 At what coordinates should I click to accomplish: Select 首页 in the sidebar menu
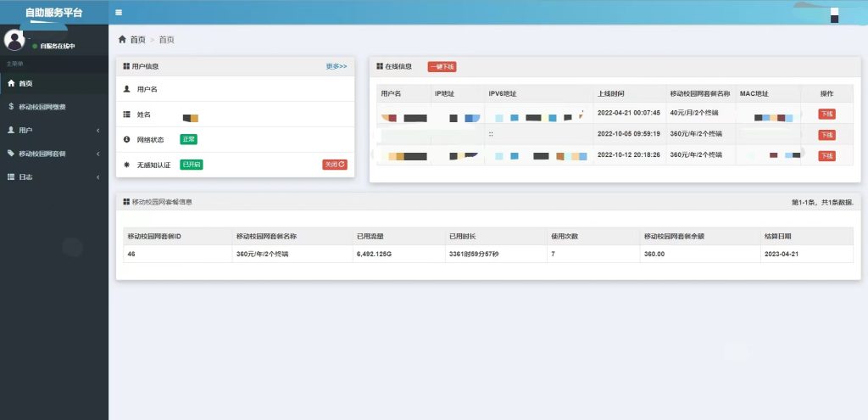click(25, 83)
